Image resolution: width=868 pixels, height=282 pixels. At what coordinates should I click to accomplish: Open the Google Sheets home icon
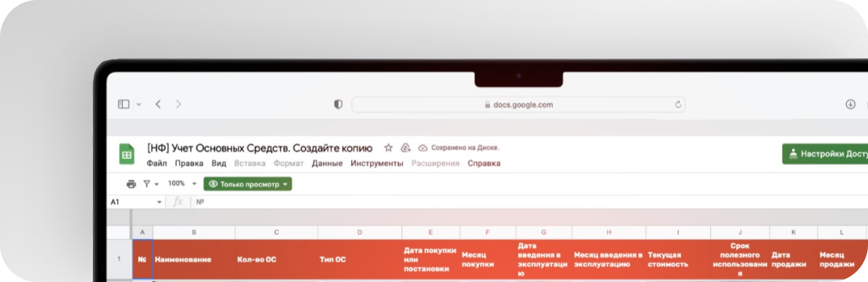pos(127,154)
